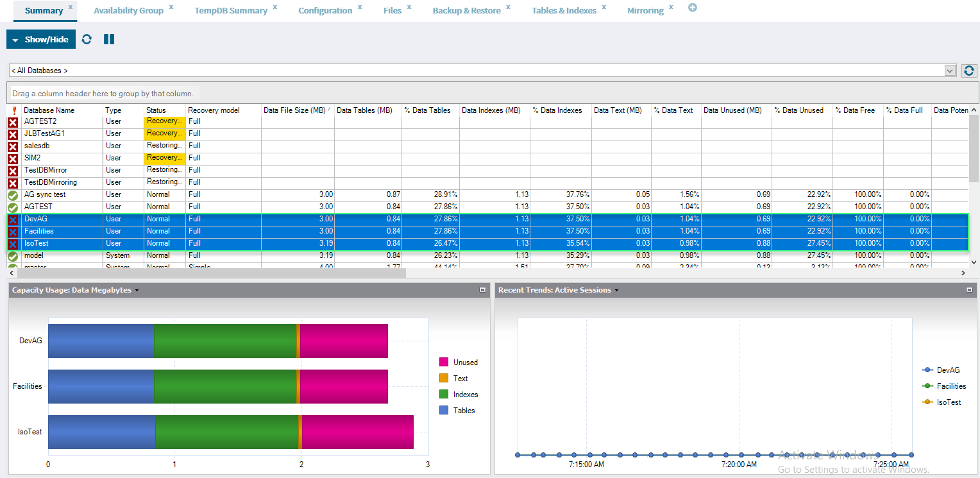Click the pause icon in the toolbar
The height and width of the screenshot is (478, 980).
tap(109, 39)
